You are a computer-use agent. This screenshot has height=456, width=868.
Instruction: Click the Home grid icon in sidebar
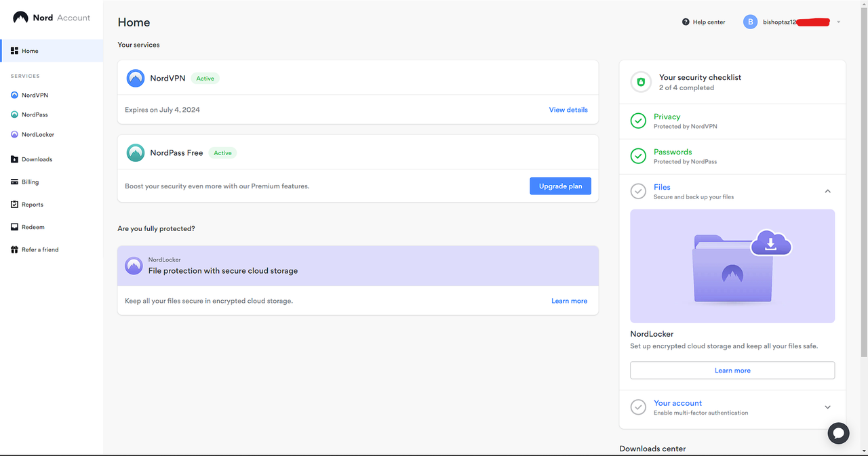click(14, 51)
